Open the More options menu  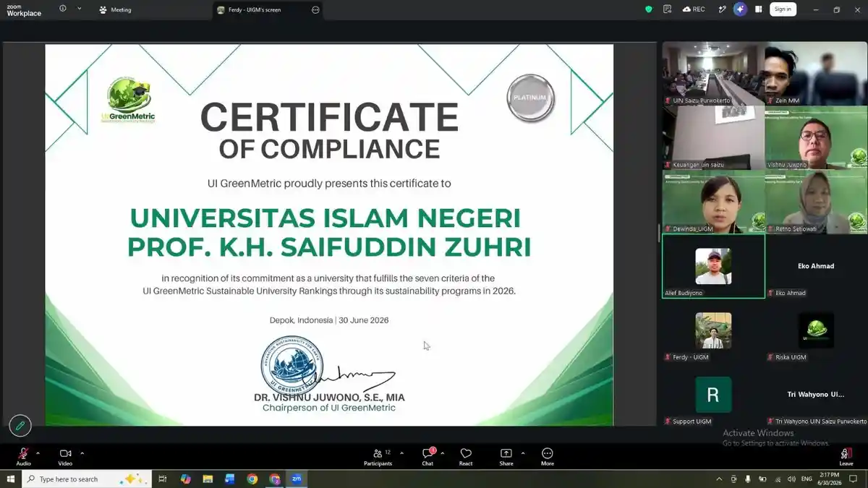click(x=548, y=456)
